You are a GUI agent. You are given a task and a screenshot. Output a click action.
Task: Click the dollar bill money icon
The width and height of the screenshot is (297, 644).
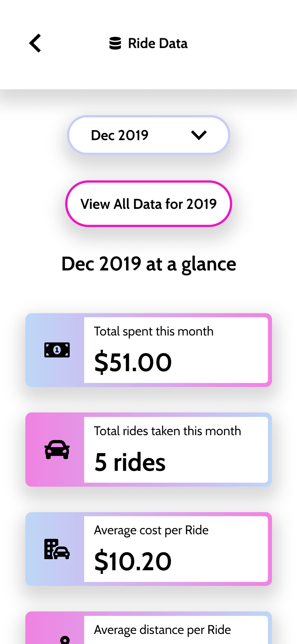[57, 350]
